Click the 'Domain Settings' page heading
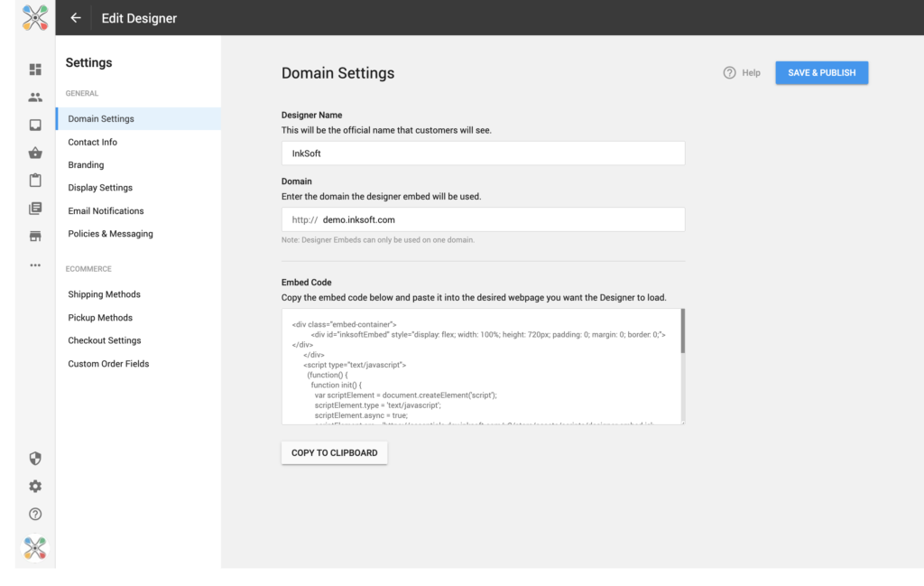The image size is (924, 586). (x=337, y=73)
